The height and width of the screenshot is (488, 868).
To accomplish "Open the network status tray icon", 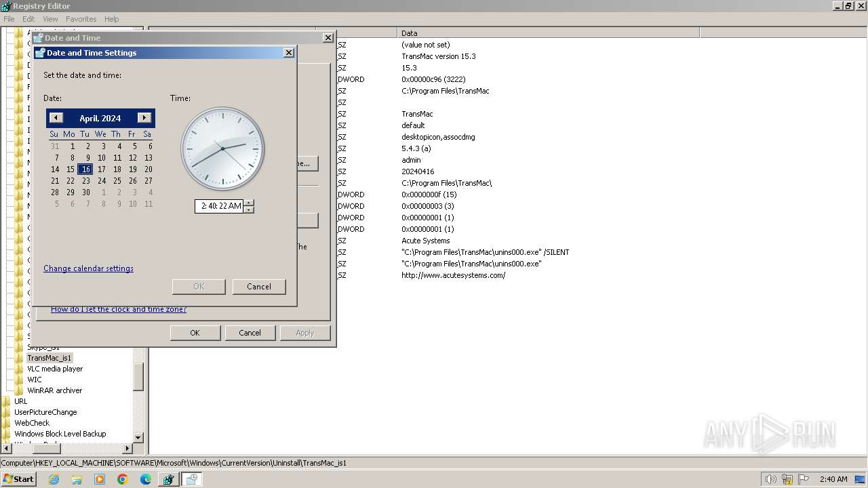I will click(x=787, y=479).
